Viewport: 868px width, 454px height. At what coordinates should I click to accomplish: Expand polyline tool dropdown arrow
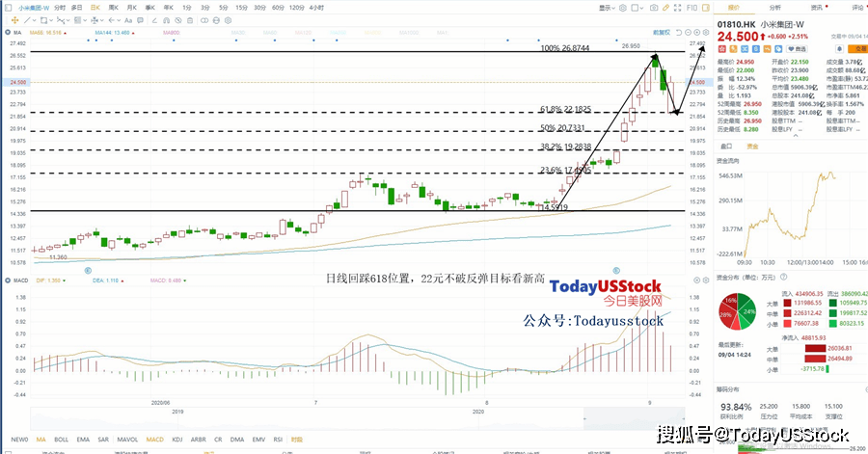[x=68, y=20]
